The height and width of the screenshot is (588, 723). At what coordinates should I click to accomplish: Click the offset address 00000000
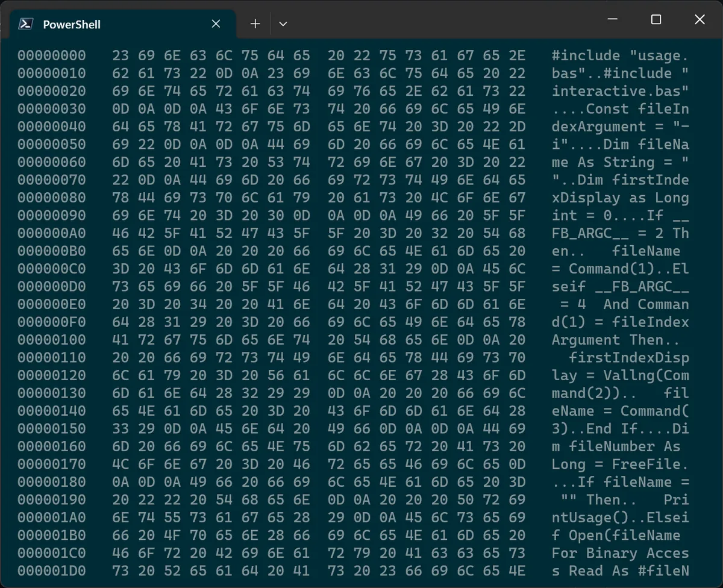click(51, 55)
